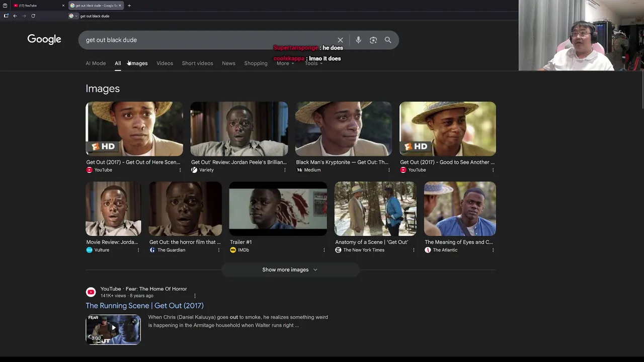This screenshot has height=362, width=644.
Task: Open options for 'Good to See Another' image
Action: point(493,170)
